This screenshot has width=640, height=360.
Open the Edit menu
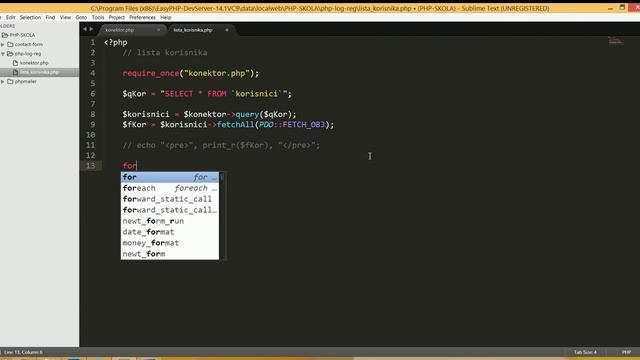click(10, 18)
